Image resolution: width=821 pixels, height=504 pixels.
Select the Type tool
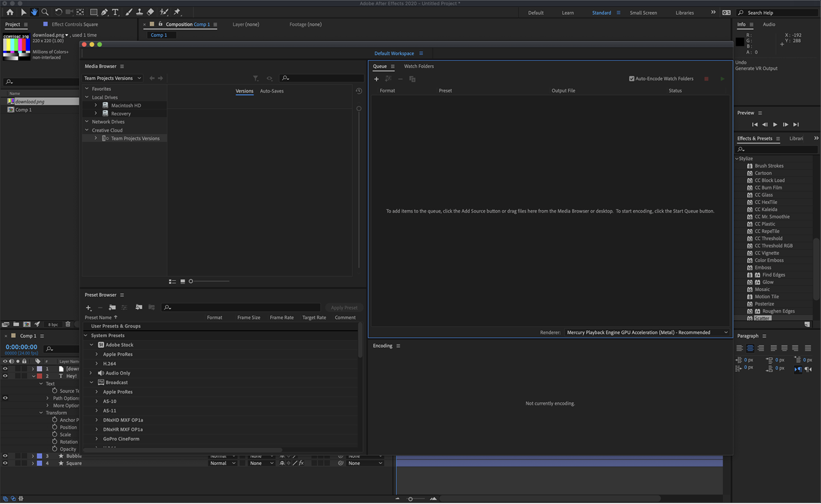coord(115,12)
